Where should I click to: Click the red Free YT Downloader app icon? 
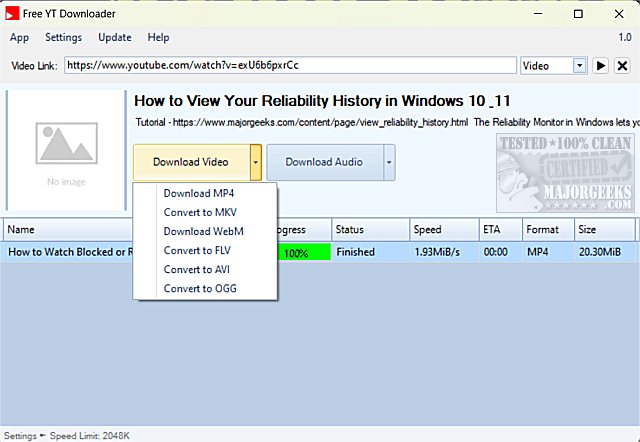pyautogui.click(x=12, y=13)
